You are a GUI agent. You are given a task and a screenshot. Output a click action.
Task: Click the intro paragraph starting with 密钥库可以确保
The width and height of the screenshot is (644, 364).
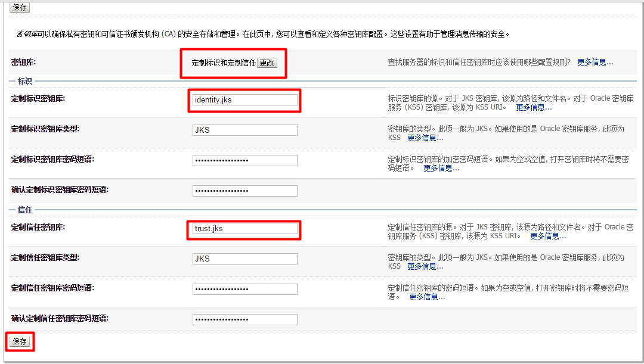[264, 34]
